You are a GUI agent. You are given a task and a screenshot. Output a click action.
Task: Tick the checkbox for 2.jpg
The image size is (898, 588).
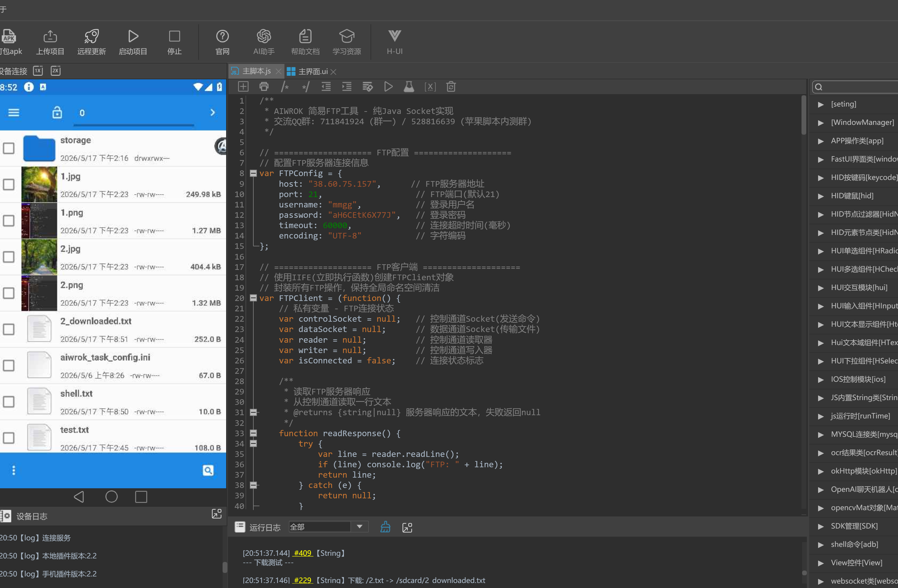9,257
